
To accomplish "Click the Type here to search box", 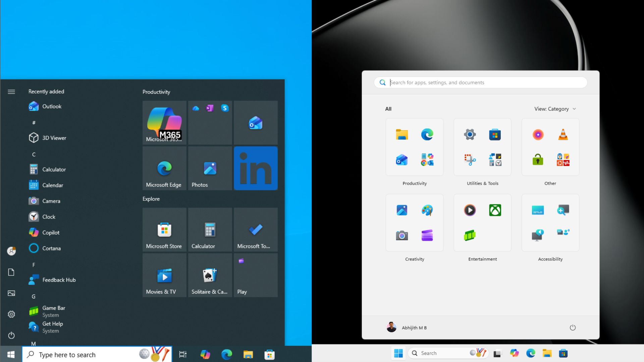I will pos(97,355).
